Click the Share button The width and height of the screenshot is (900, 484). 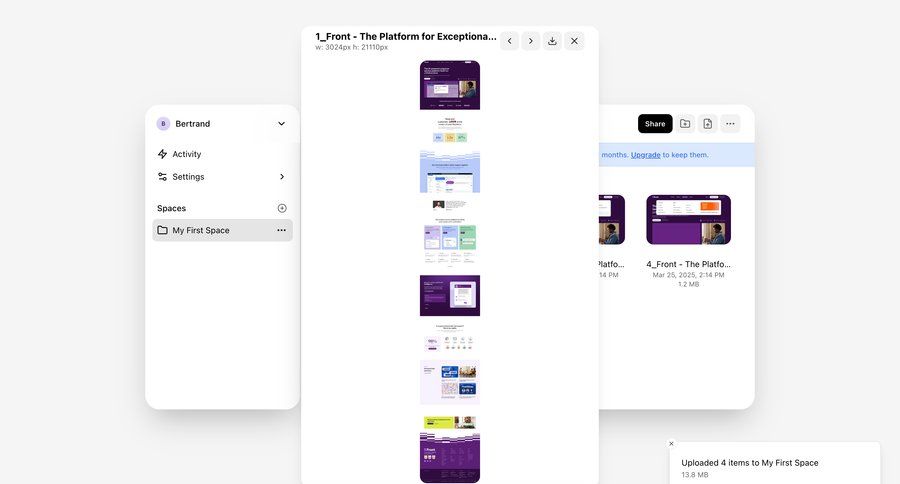click(x=655, y=124)
